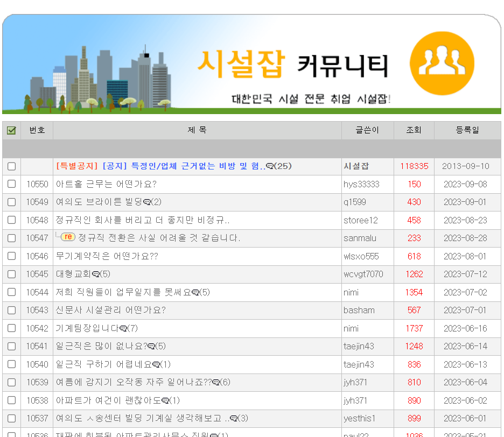Click the 조회 column header
Image resolution: width=504 pixels, height=437 pixels.
click(x=414, y=130)
